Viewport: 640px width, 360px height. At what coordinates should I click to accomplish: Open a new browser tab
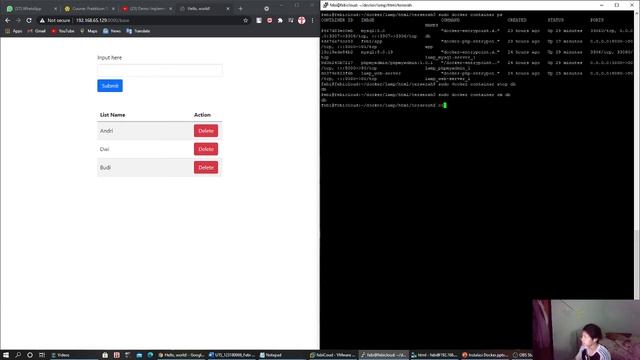tap(240, 9)
